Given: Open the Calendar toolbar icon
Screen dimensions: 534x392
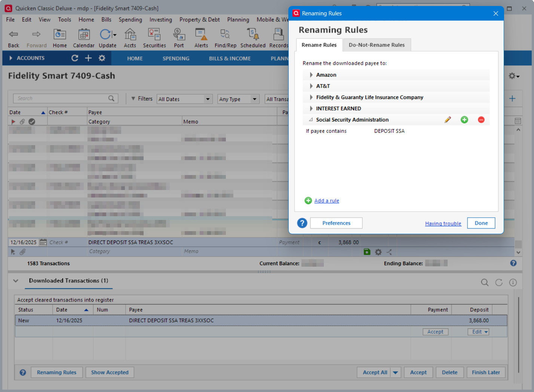Looking at the screenshot, I should click(84, 34).
